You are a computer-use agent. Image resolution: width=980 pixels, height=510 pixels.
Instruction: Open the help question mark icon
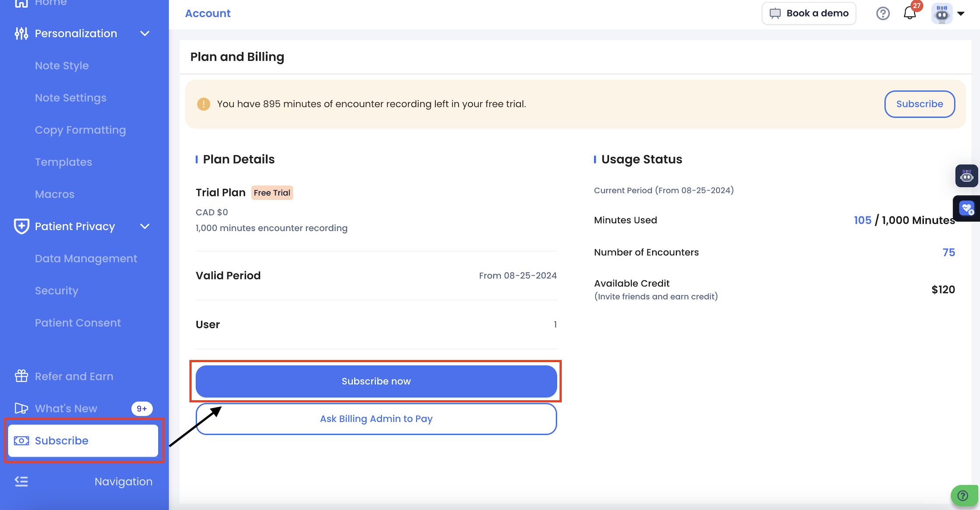pyautogui.click(x=883, y=14)
